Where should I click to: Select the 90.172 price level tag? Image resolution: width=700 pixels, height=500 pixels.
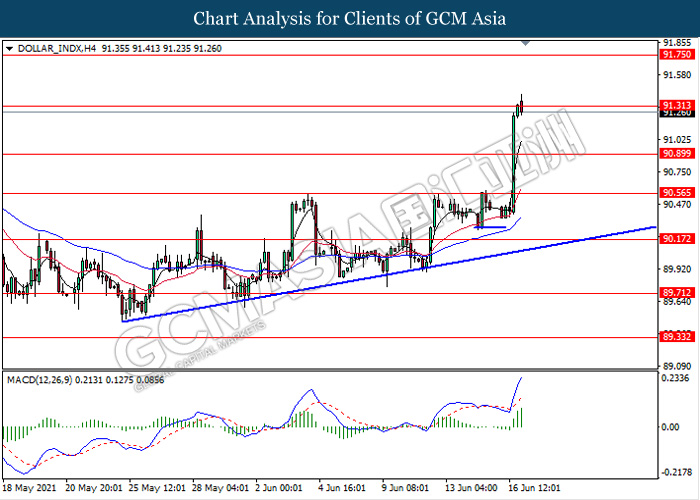coord(678,240)
